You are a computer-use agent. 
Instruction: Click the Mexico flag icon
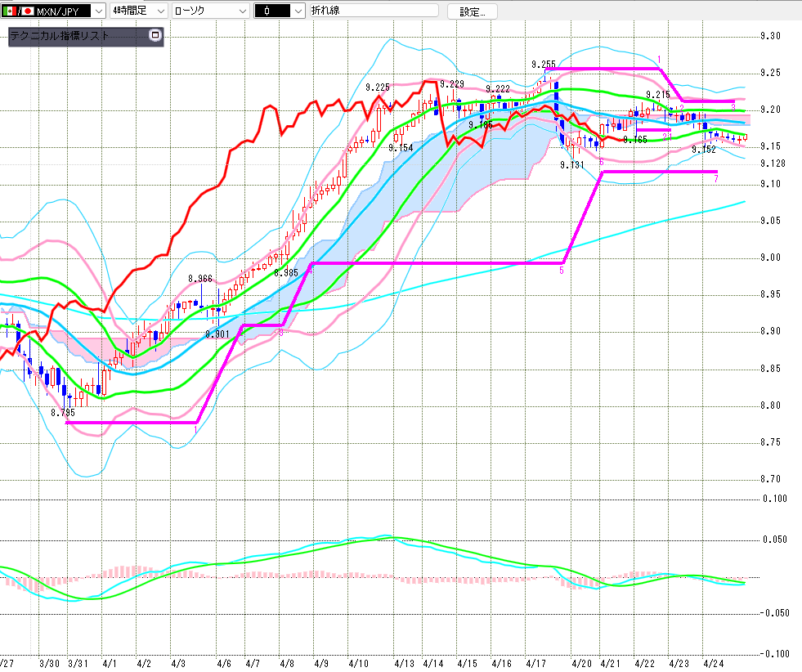coord(9,11)
